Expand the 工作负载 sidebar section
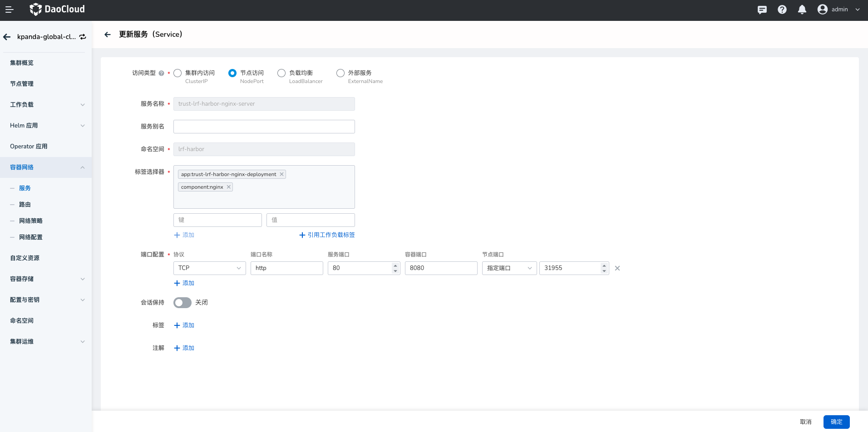Image resolution: width=868 pixels, height=432 pixels. (x=46, y=105)
